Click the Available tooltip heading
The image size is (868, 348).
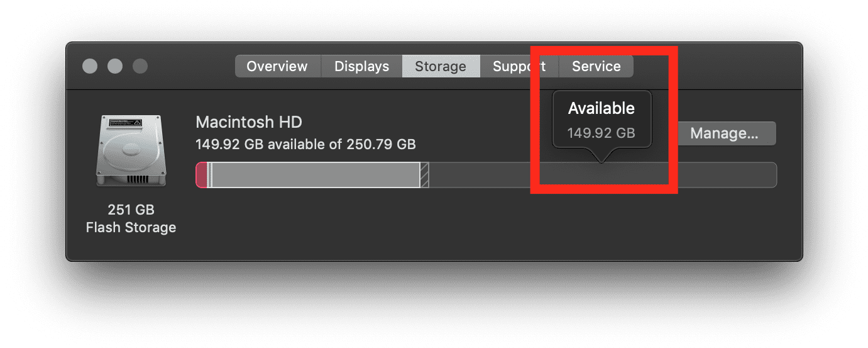pos(602,108)
